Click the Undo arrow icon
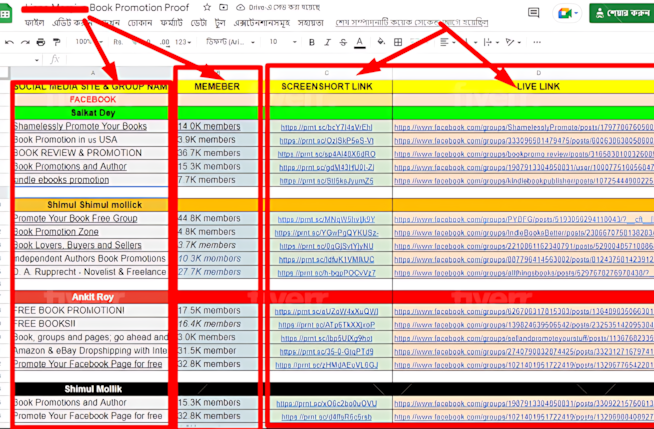654x429 pixels. (9, 42)
